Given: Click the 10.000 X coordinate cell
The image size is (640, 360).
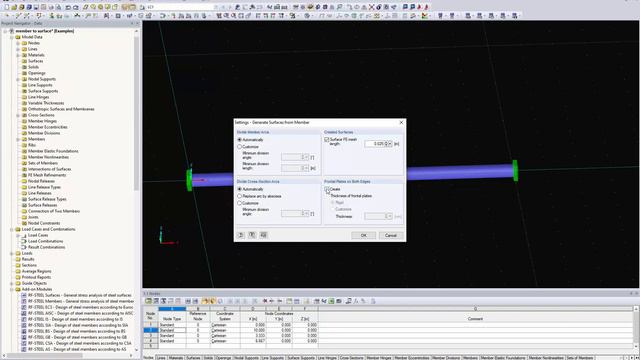Looking at the screenshot, I should (x=253, y=330).
